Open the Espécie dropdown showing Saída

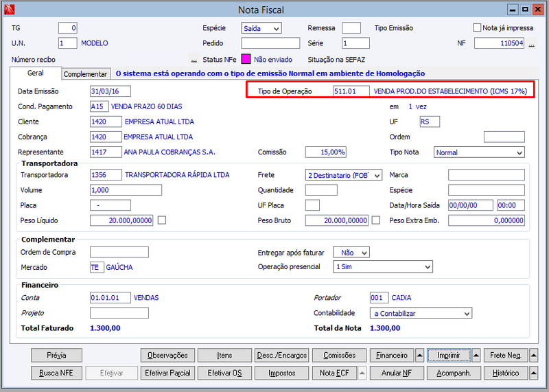point(261,28)
